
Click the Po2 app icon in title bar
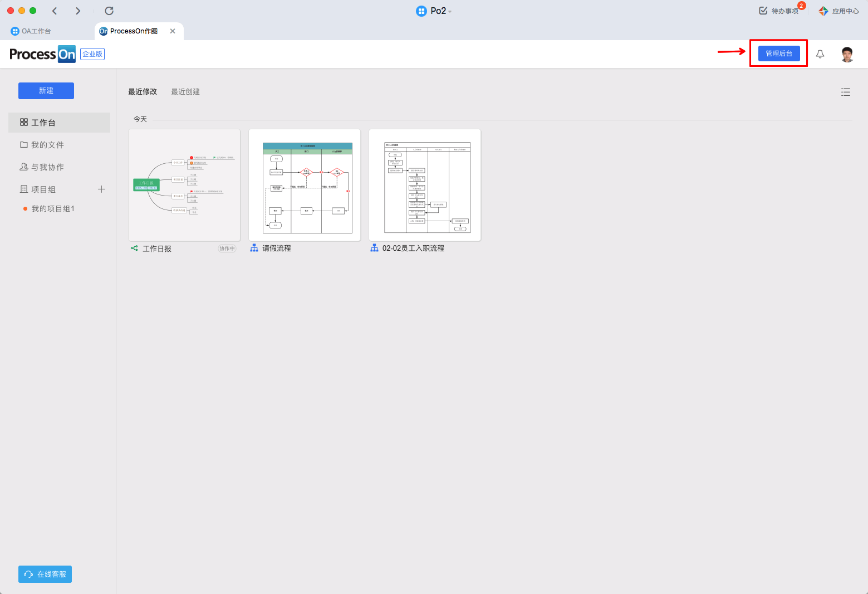click(421, 11)
